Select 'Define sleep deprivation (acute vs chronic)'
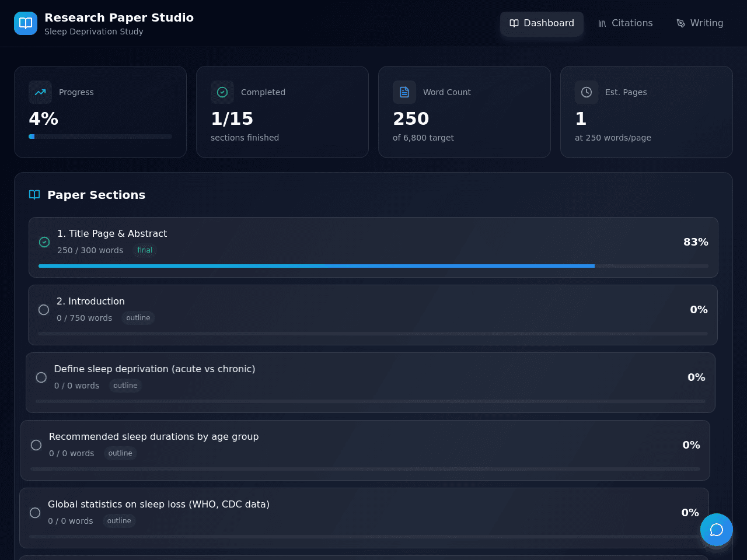 [371, 383]
